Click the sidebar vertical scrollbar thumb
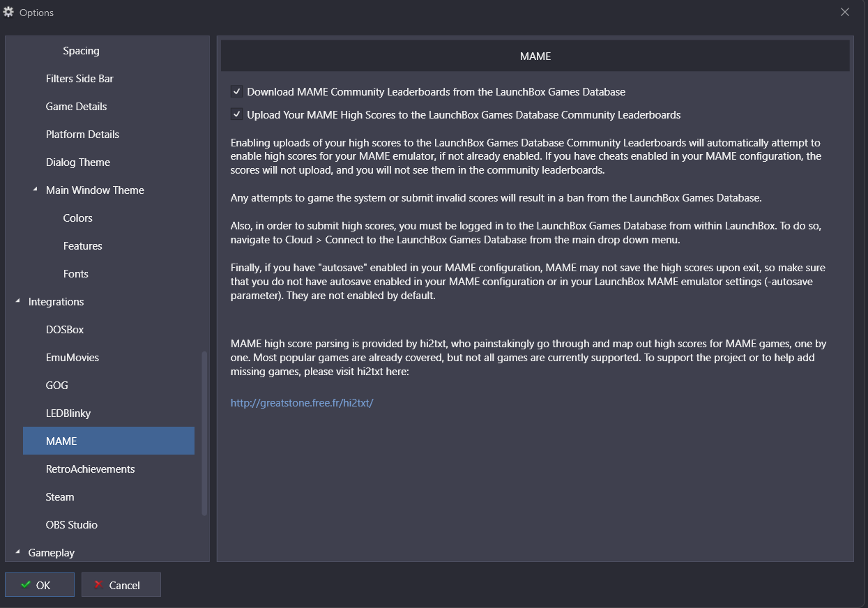Image resolution: width=868 pixels, height=608 pixels. coord(204,432)
